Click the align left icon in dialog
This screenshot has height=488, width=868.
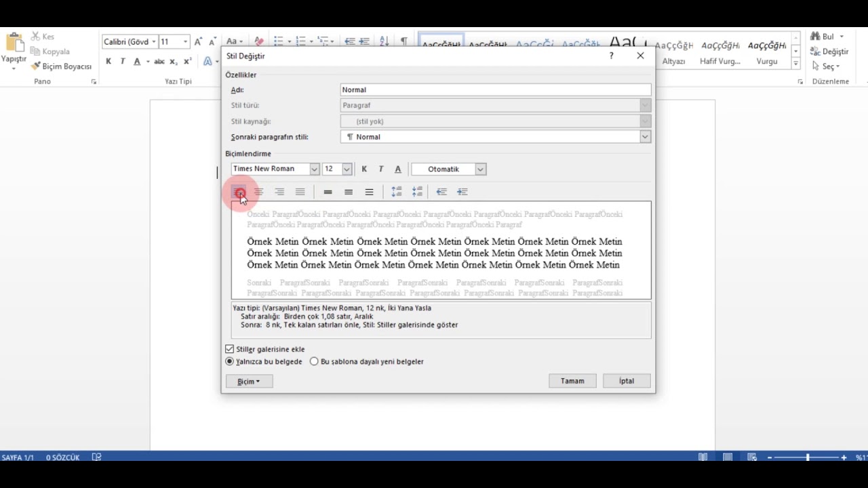[239, 192]
